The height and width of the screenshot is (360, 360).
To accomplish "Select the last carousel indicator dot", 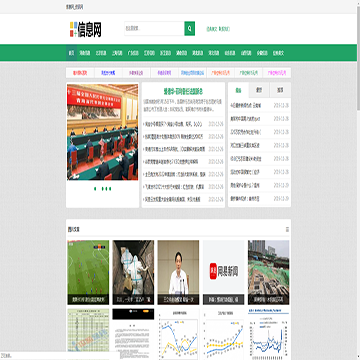I will 110,189.
